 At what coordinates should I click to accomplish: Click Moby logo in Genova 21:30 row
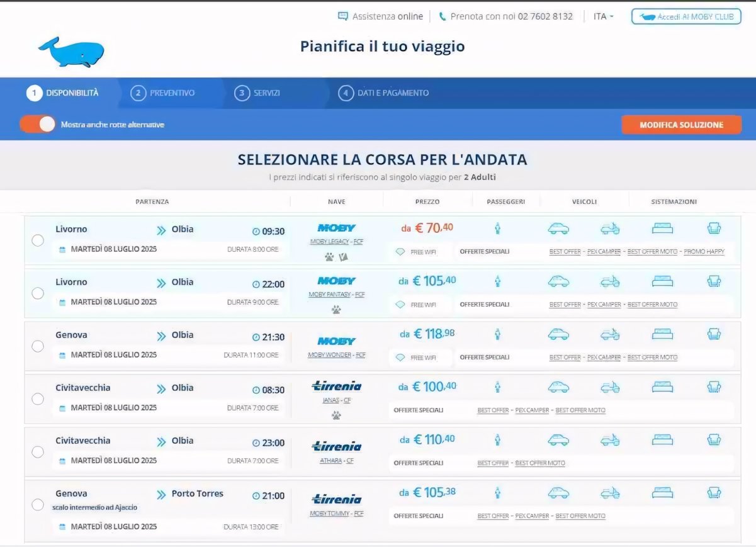[337, 341]
